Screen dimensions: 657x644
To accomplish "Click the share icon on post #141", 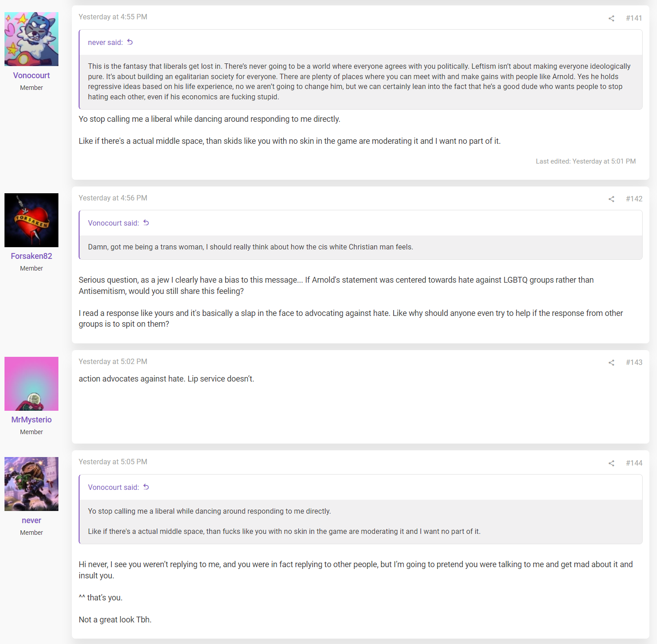I will click(x=611, y=18).
